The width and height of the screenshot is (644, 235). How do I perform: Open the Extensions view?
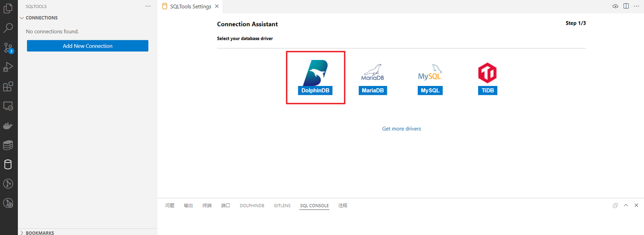8,86
